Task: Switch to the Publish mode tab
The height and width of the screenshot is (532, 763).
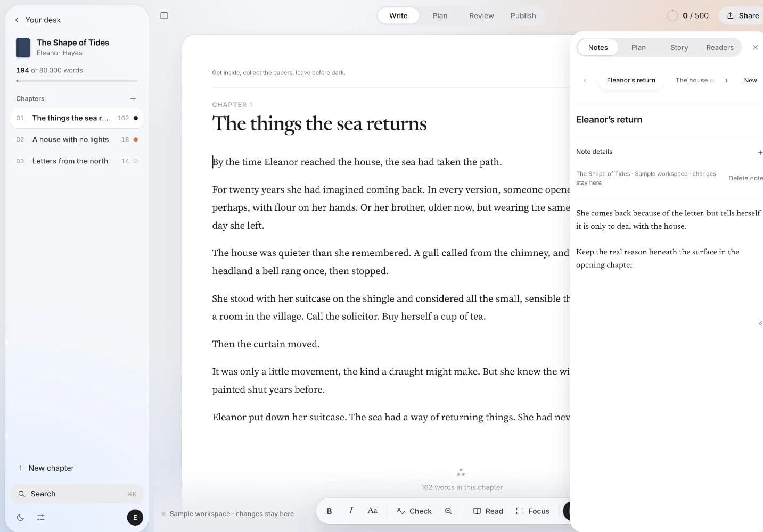Action: [523, 15]
